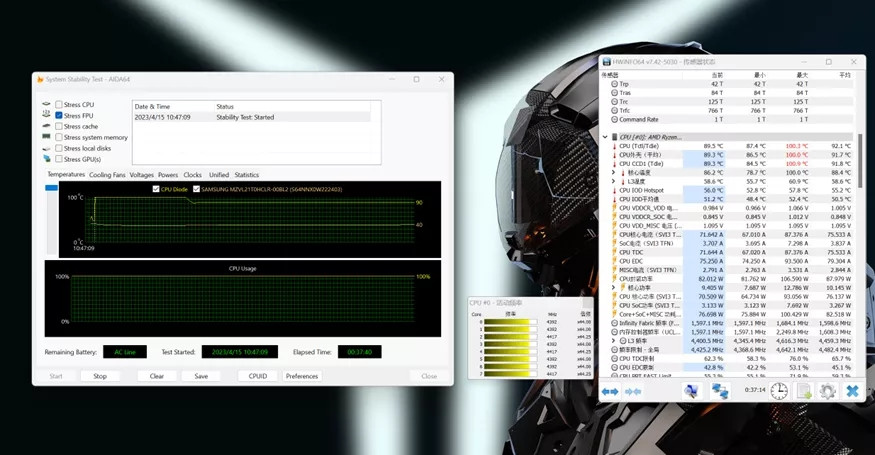Viewport: 875px width, 455px height.
Task: Expand the L3 频率 sensor row
Action: (614, 341)
